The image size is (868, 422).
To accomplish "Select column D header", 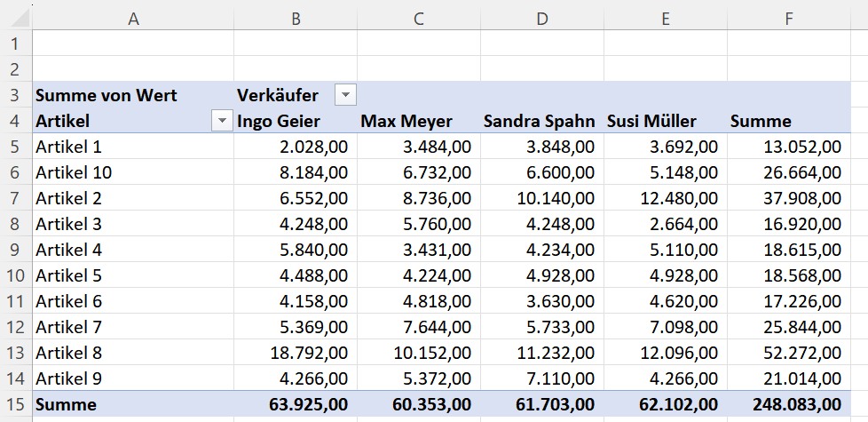I will [x=541, y=18].
